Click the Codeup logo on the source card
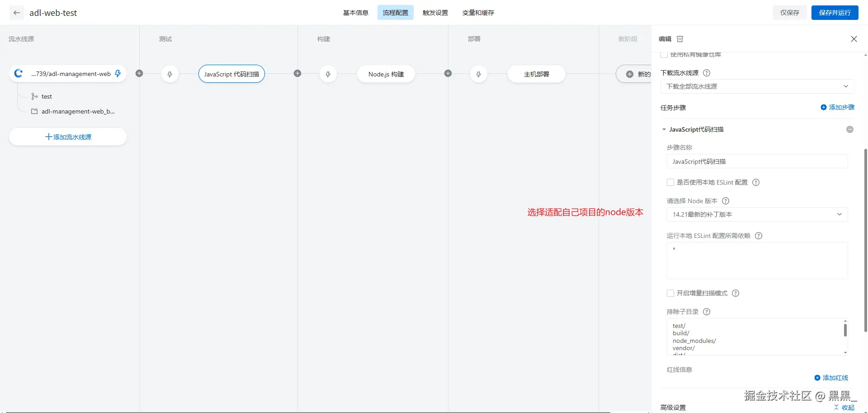This screenshot has width=868, height=413. coord(19,73)
